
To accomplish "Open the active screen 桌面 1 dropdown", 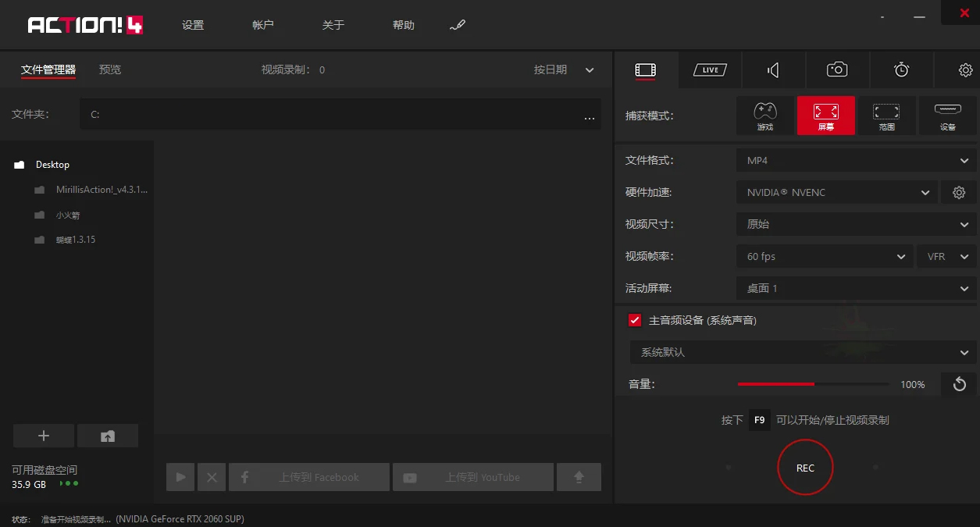I will click(x=856, y=289).
